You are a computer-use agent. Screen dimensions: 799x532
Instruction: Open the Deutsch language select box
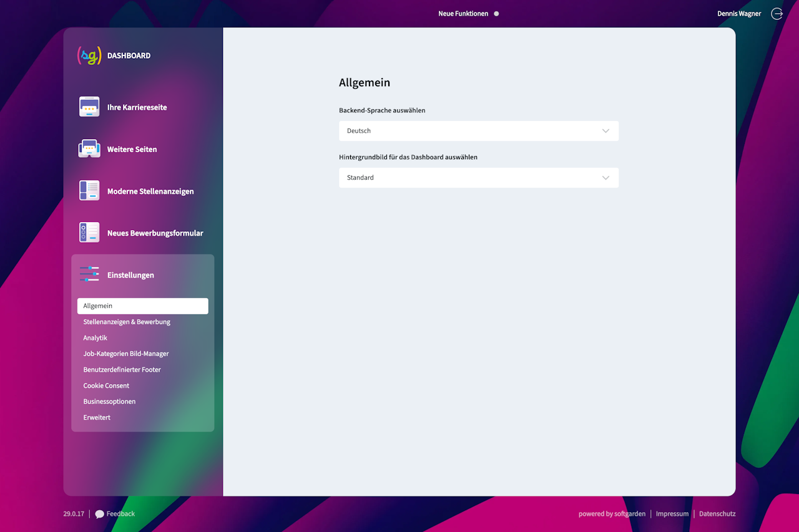click(479, 131)
